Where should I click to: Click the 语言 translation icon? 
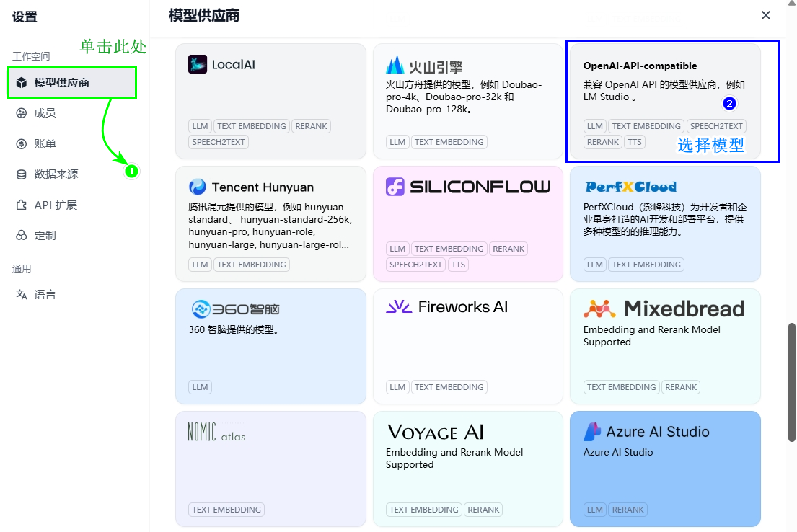tap(22, 295)
